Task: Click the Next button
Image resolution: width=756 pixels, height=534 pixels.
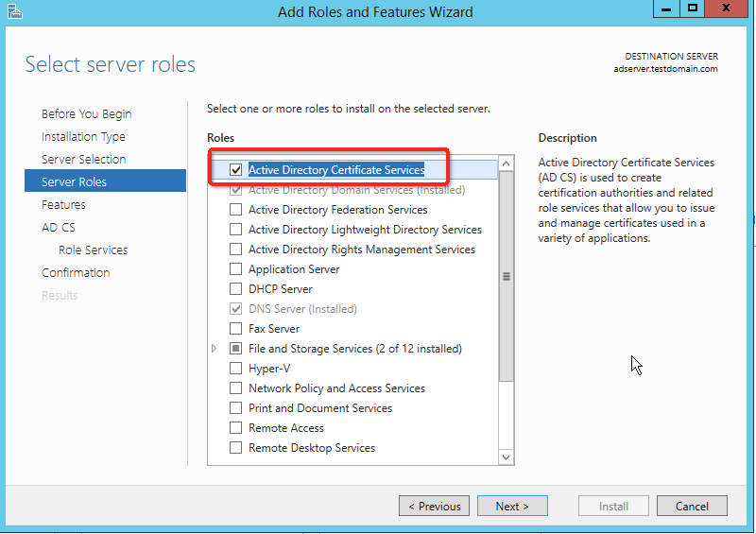Action: [x=511, y=506]
